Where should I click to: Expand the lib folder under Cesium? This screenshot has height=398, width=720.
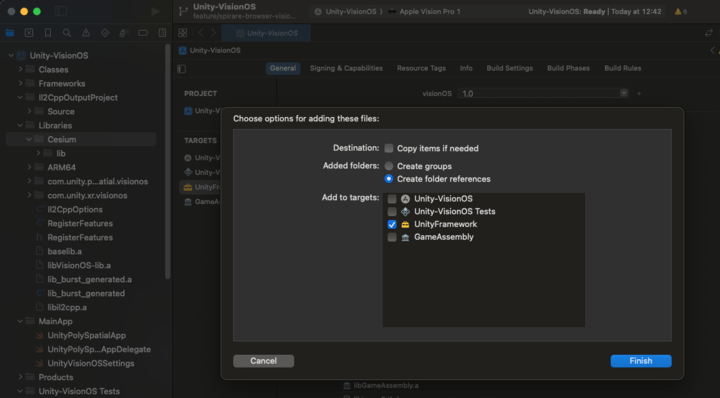(39, 153)
